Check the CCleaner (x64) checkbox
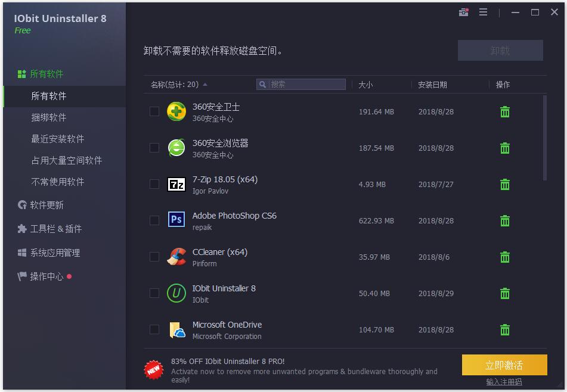567x392 pixels. [x=154, y=257]
